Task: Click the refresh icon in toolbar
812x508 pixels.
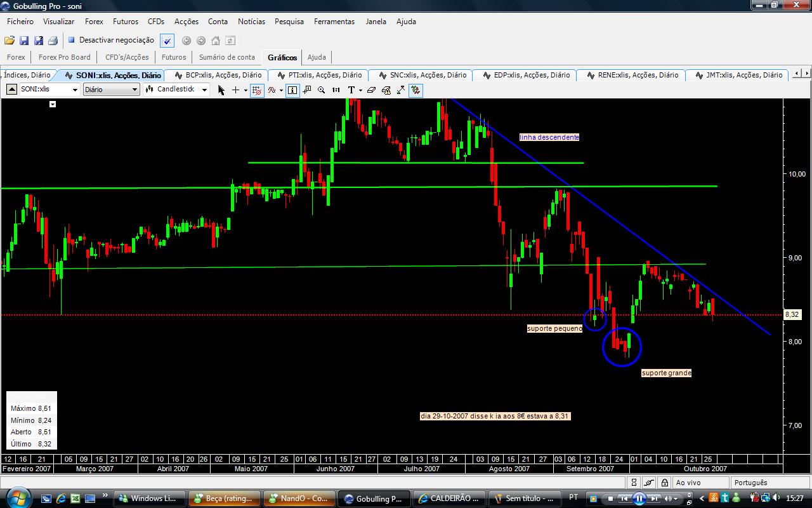Action: tap(230, 41)
